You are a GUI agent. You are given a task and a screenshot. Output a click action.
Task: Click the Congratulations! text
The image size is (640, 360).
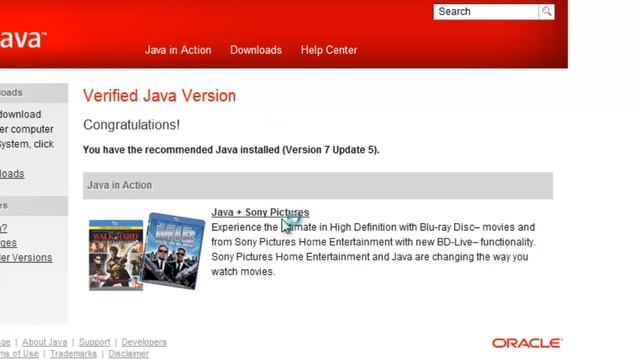[131, 125]
